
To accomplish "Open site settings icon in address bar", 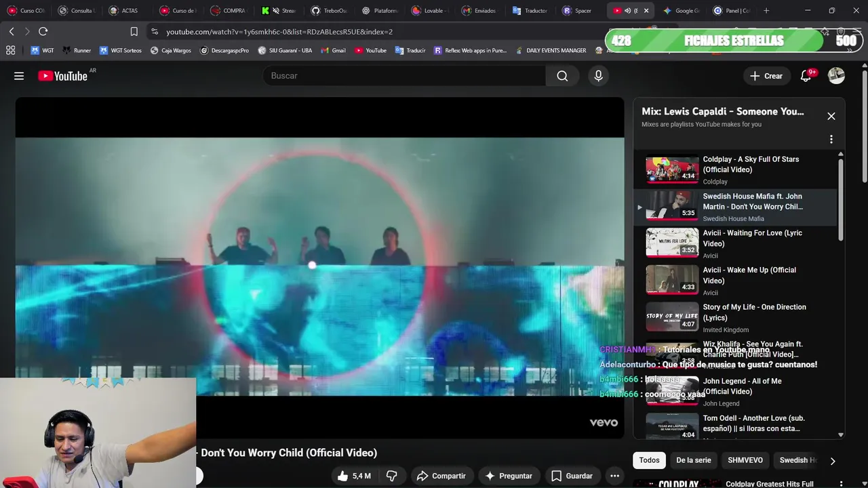I will (x=155, y=32).
